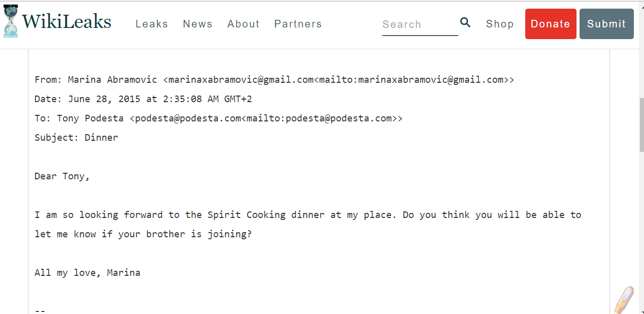Focus the Search input field

click(420, 24)
